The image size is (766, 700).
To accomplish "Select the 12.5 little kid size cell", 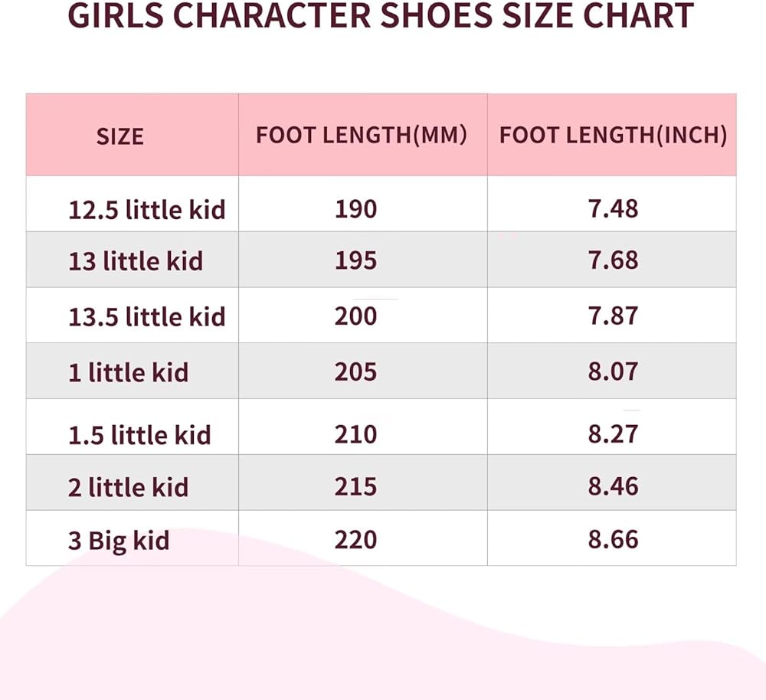I will (147, 209).
